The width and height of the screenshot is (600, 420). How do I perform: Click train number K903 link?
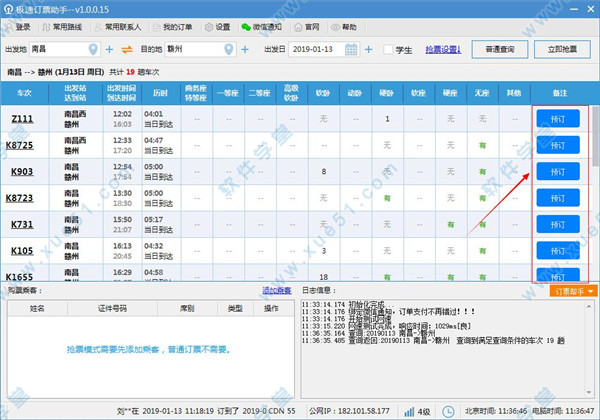[x=21, y=171]
